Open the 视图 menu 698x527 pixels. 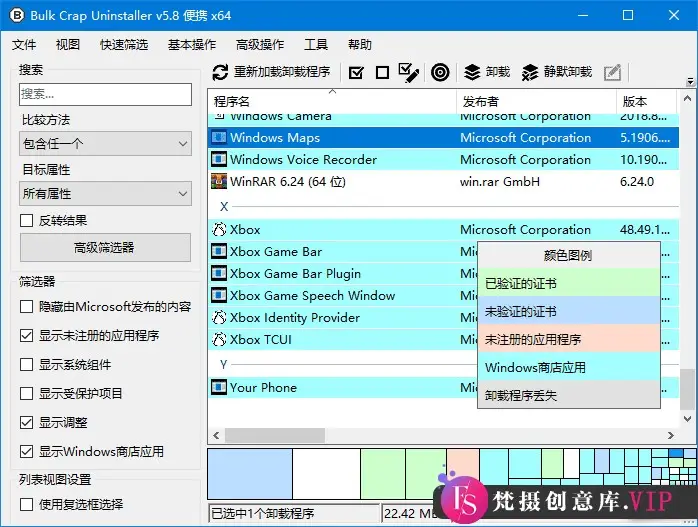[x=68, y=45]
